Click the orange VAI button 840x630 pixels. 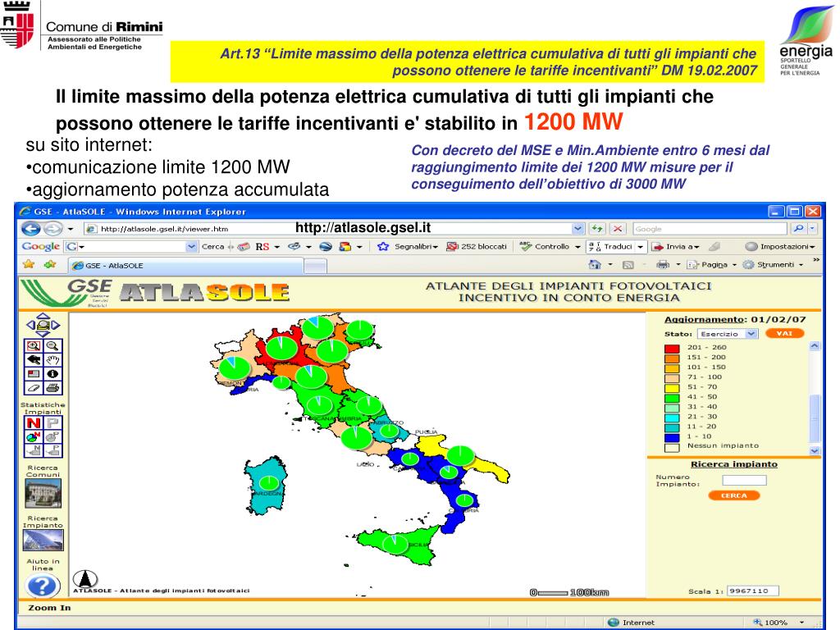click(784, 333)
